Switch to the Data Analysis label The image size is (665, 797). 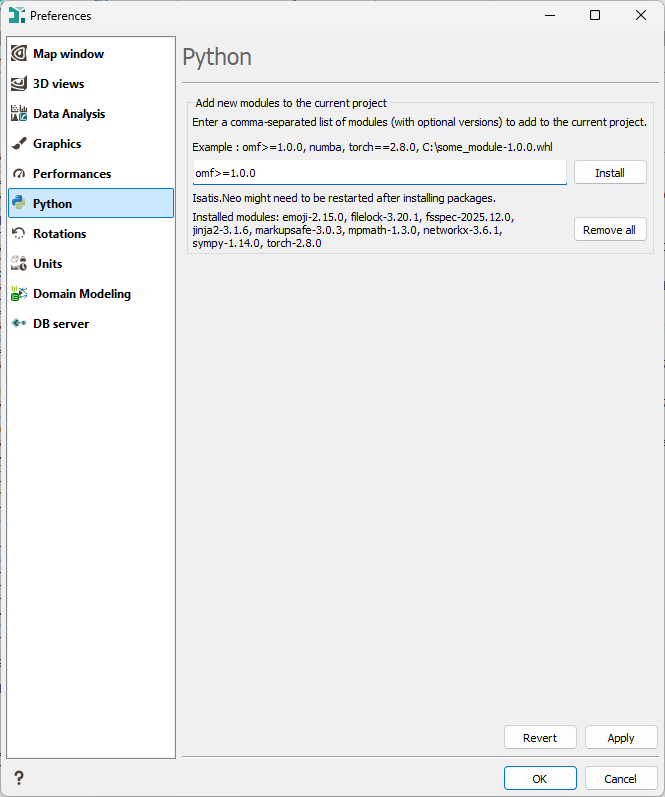(x=69, y=114)
